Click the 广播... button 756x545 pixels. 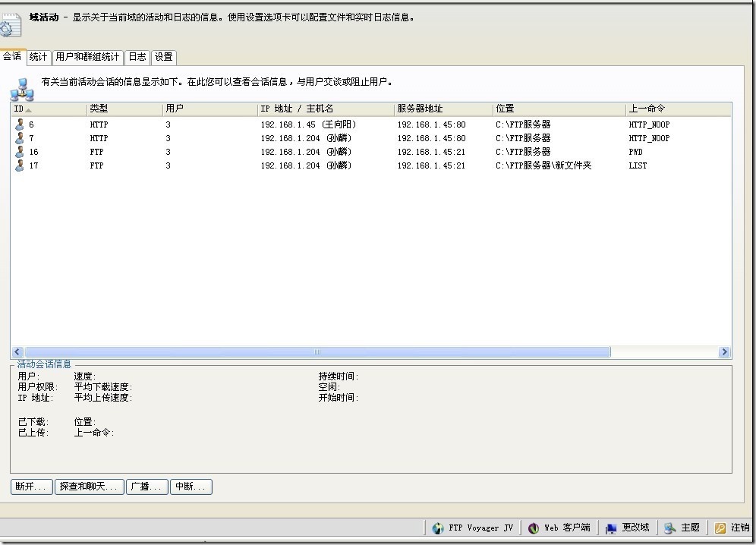coord(147,487)
